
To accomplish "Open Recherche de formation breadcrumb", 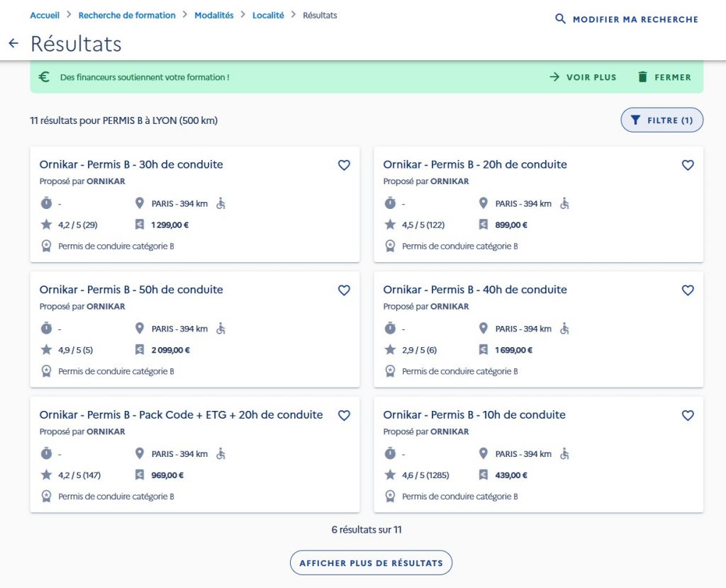I will click(x=127, y=16).
